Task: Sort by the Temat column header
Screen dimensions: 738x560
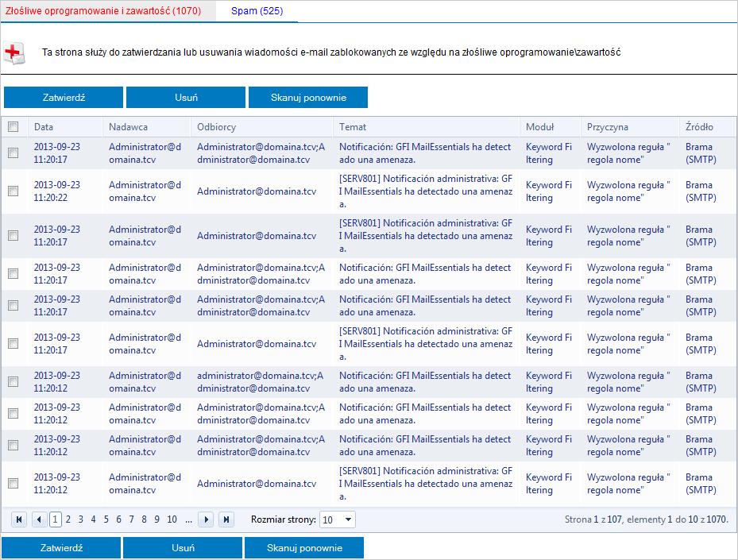Action: pos(353,127)
